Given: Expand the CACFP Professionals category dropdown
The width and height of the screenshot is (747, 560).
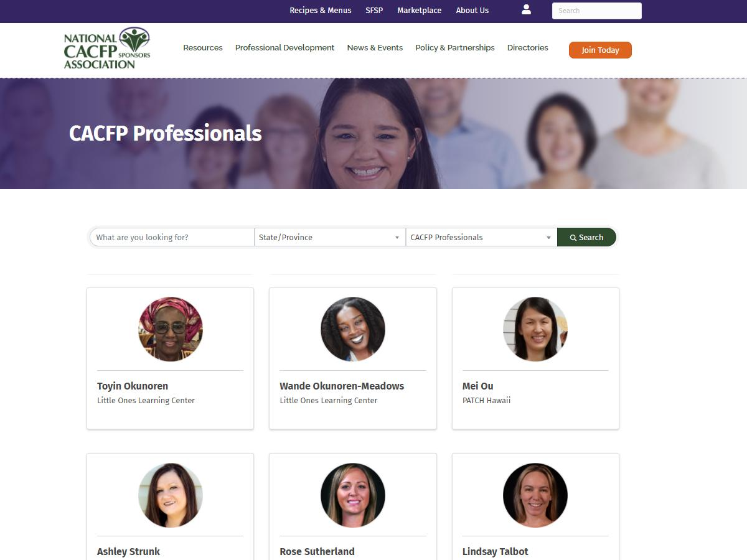Looking at the screenshot, I should click(x=481, y=237).
